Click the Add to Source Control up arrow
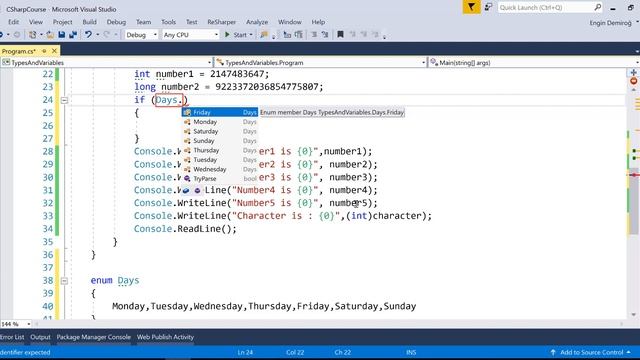Image resolution: width=640 pixels, height=360 pixels. [553, 352]
